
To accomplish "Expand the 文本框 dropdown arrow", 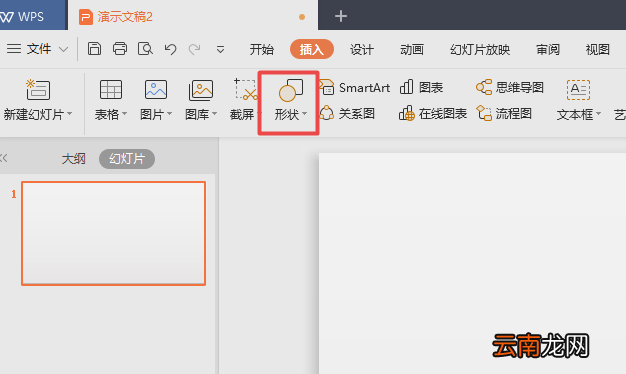I will 598,114.
